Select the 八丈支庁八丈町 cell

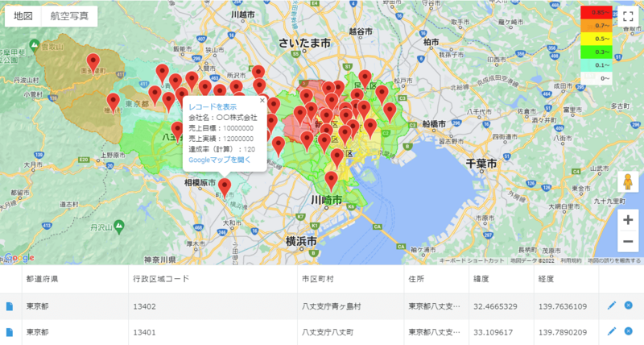351,332
